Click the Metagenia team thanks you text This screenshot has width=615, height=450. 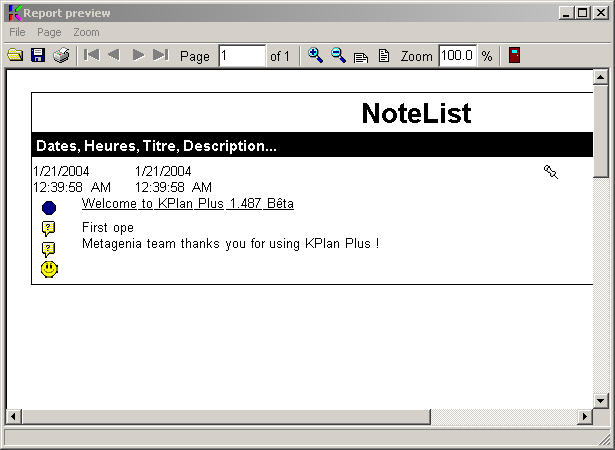230,244
